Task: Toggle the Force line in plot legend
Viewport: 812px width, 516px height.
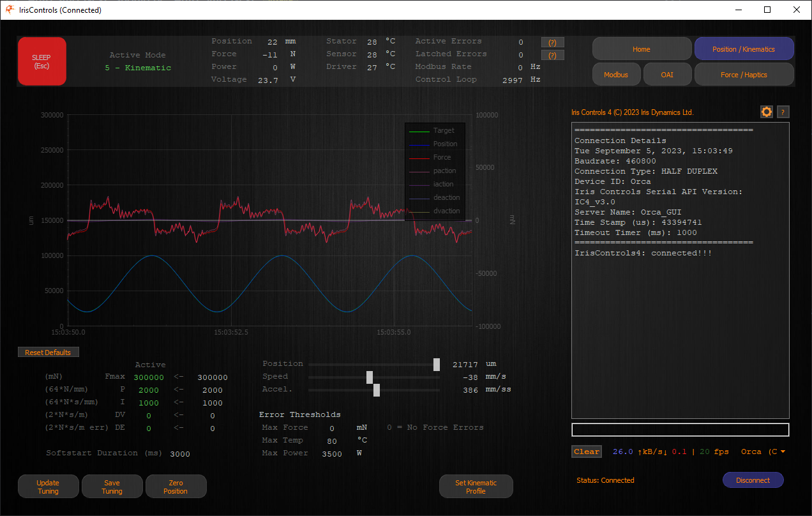Action: coord(435,157)
